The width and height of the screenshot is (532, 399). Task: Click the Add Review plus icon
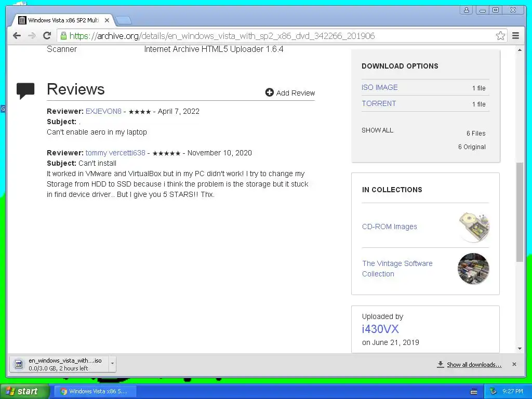tap(270, 92)
